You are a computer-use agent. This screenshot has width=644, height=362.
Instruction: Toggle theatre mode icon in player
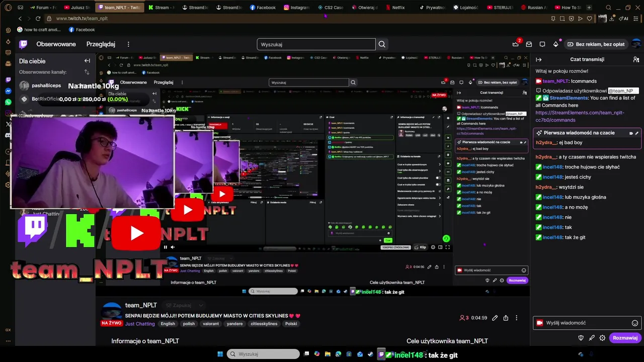(x=440, y=247)
